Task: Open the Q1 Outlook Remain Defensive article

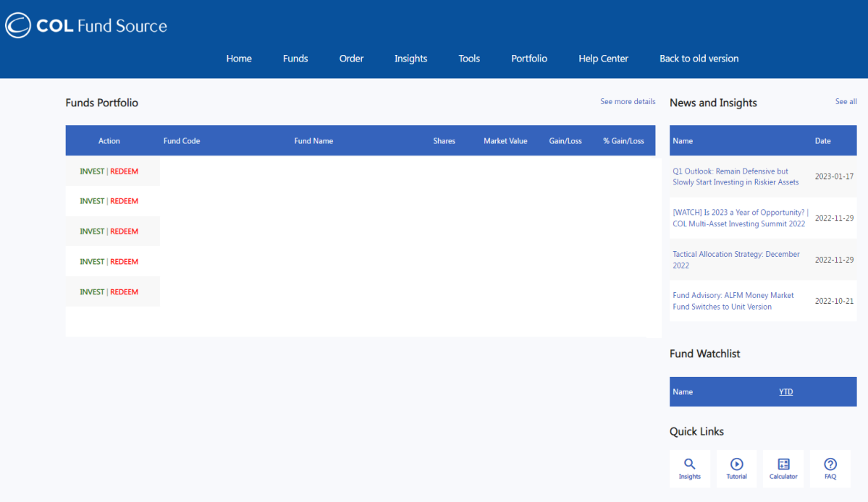Action: point(736,177)
